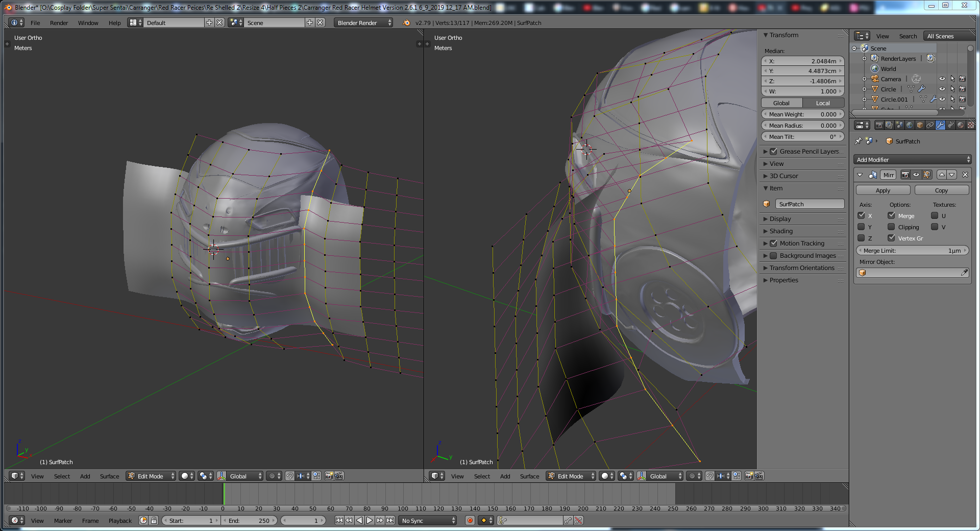Switch transform space to Global button
980x531 pixels.
[781, 103]
